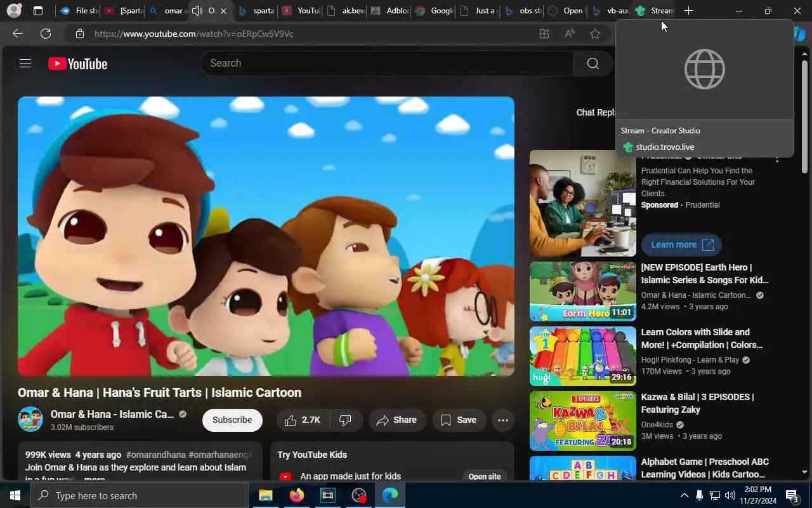
Task: Open more actions three-dot menu under video
Action: [x=503, y=420]
